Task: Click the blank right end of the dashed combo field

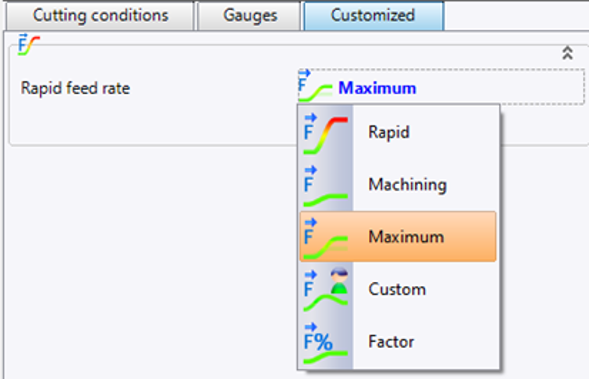Action: (503, 87)
